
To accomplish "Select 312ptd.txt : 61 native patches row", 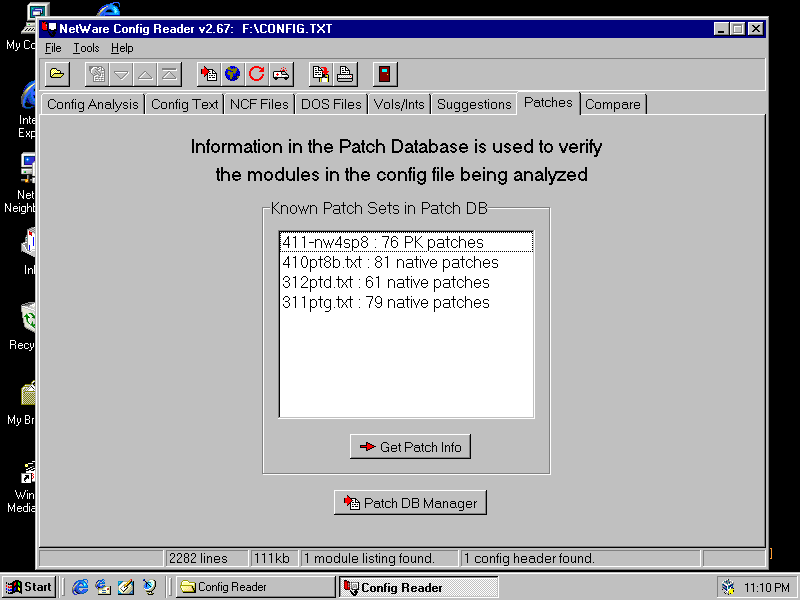I will pyautogui.click(x=406, y=282).
